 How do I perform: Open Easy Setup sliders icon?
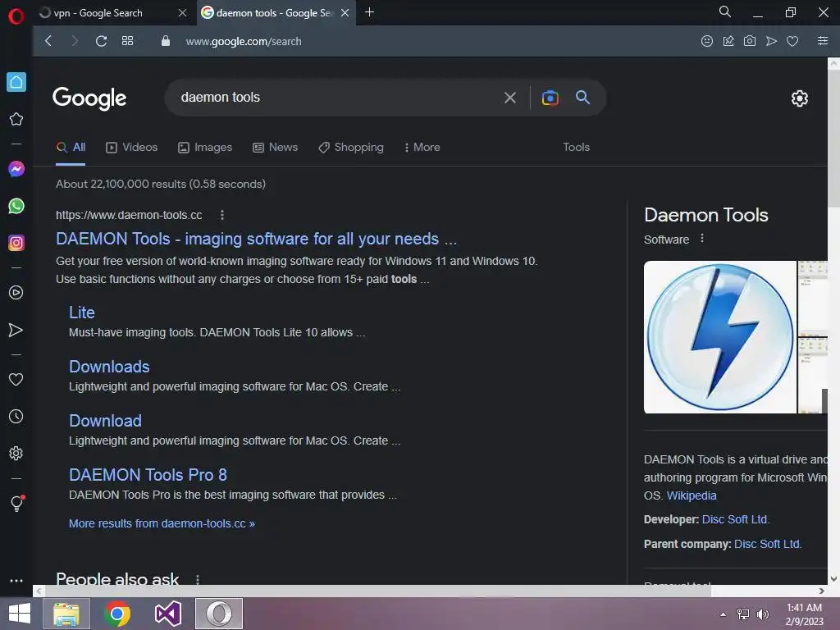tap(823, 41)
